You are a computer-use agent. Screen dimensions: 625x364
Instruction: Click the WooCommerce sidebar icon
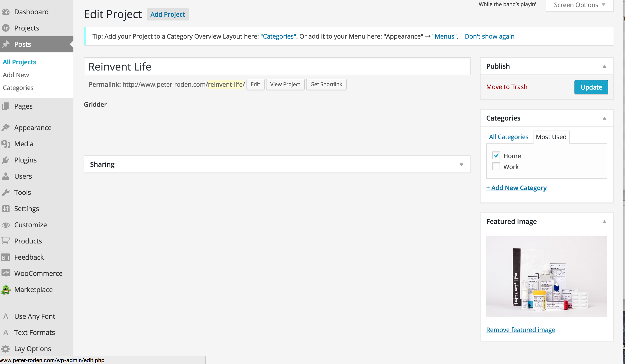point(6,273)
